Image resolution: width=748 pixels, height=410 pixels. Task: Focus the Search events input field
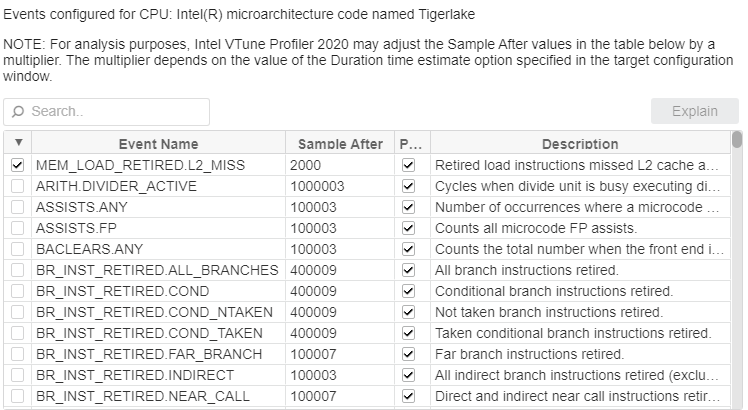coord(115,112)
